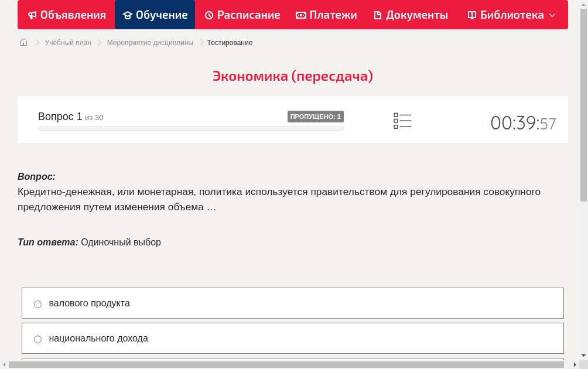This screenshot has width=588, height=369.
Task: Open the Расписание menu item
Action: (242, 15)
